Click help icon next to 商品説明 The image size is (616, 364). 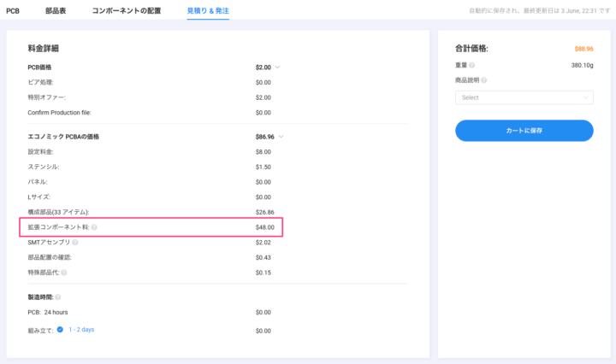484,80
